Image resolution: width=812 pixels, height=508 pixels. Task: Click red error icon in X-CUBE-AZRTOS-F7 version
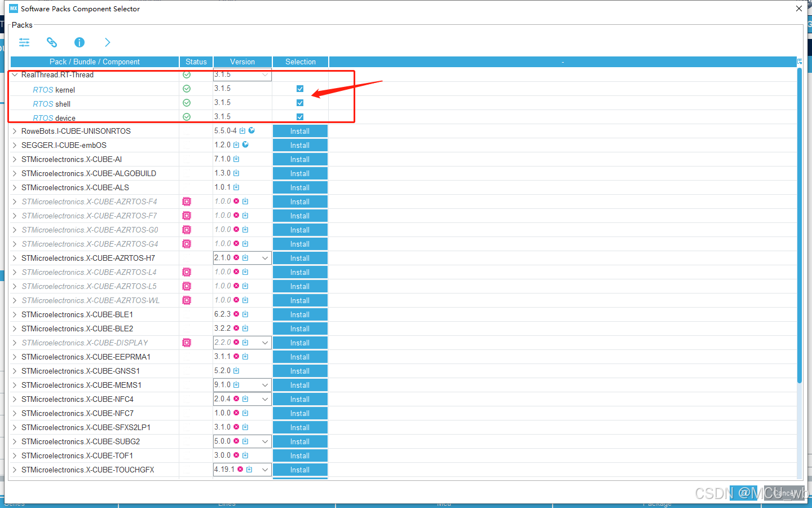236,215
